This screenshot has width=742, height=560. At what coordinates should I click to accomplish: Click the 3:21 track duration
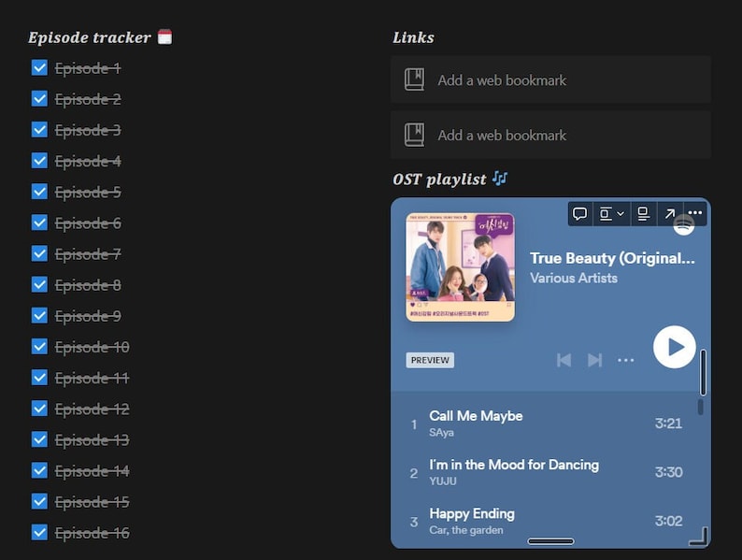(x=668, y=424)
